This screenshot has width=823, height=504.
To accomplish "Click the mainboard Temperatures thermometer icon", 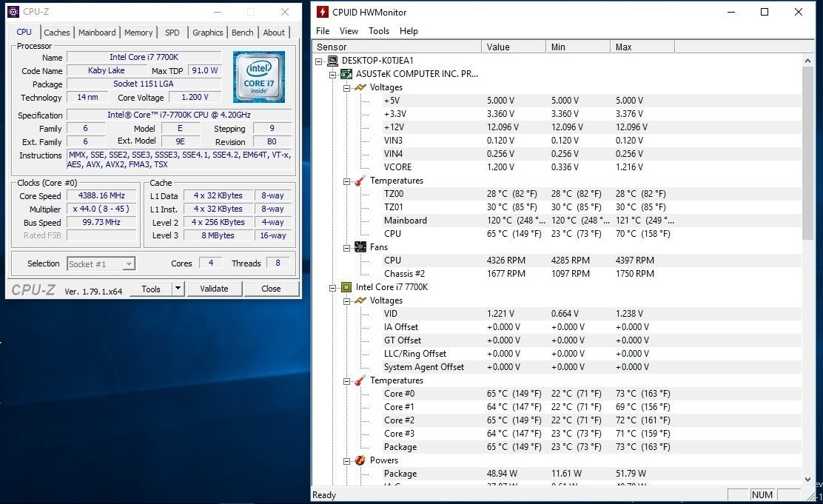I will pyautogui.click(x=360, y=181).
